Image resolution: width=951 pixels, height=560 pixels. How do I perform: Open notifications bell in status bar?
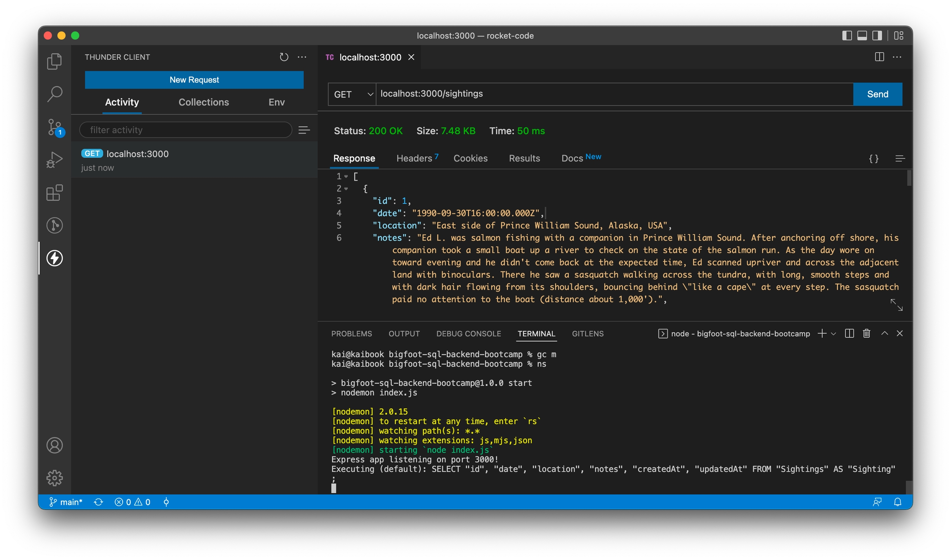coord(898,502)
